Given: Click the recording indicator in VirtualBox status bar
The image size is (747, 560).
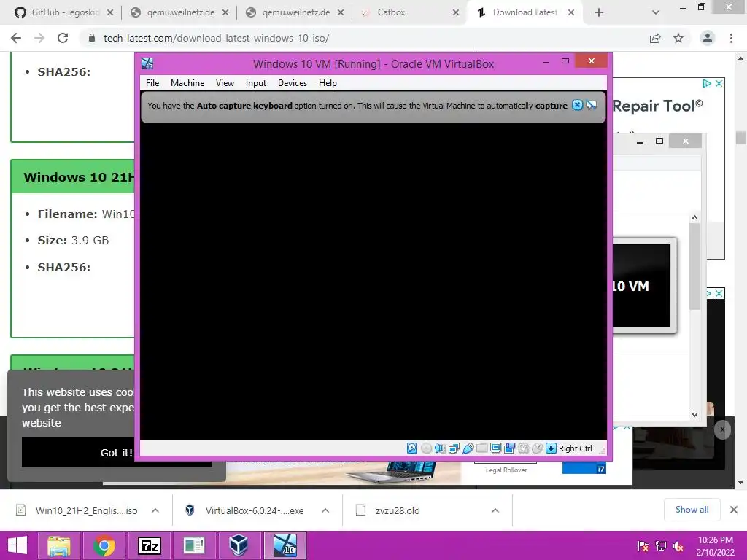Looking at the screenshot, I should coord(509,448).
